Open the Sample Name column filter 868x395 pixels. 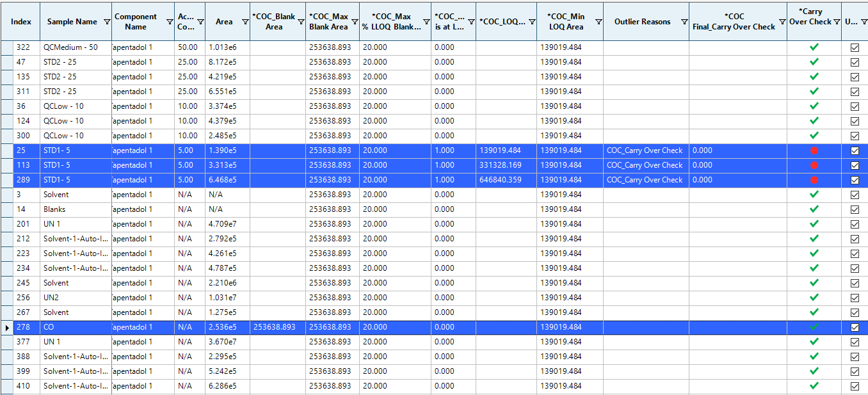coord(107,22)
